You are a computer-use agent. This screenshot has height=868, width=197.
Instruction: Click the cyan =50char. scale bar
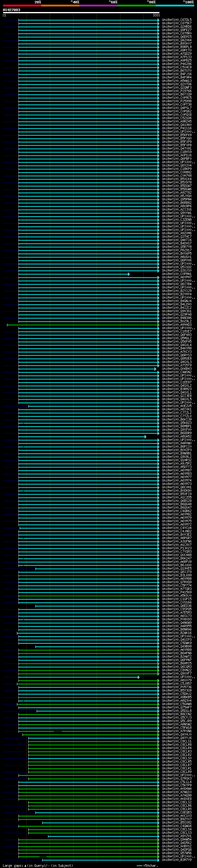point(139,866)
